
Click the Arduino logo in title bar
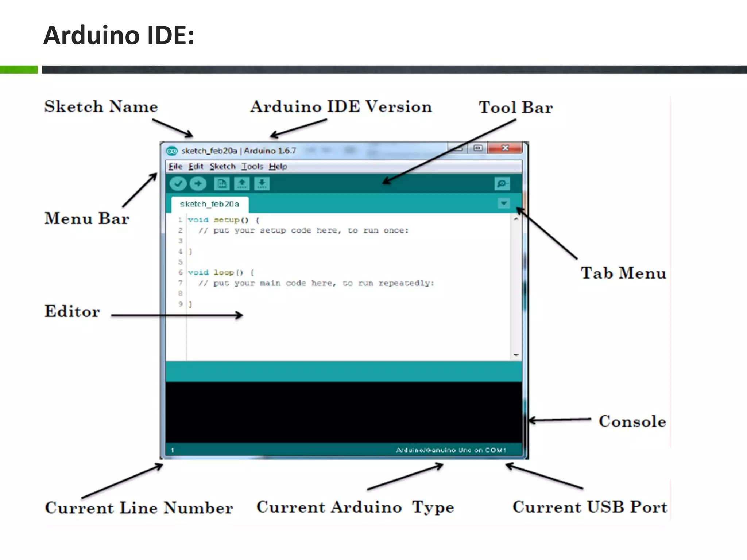click(x=171, y=151)
